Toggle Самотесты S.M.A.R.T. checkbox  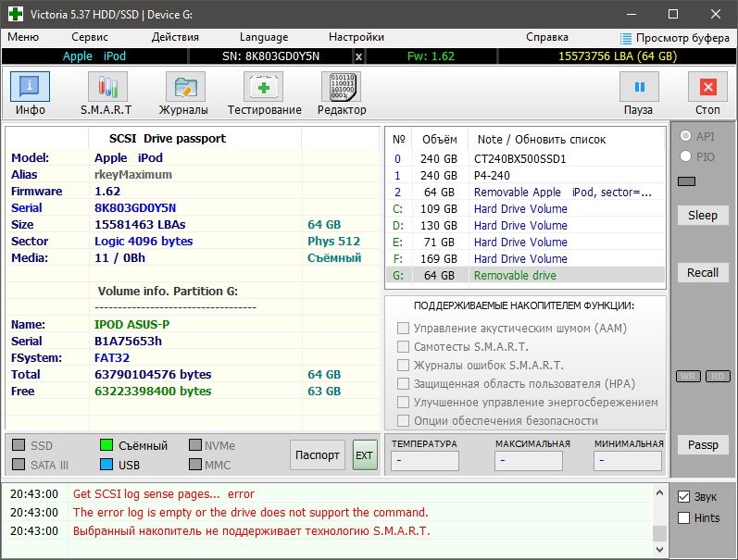(x=403, y=347)
